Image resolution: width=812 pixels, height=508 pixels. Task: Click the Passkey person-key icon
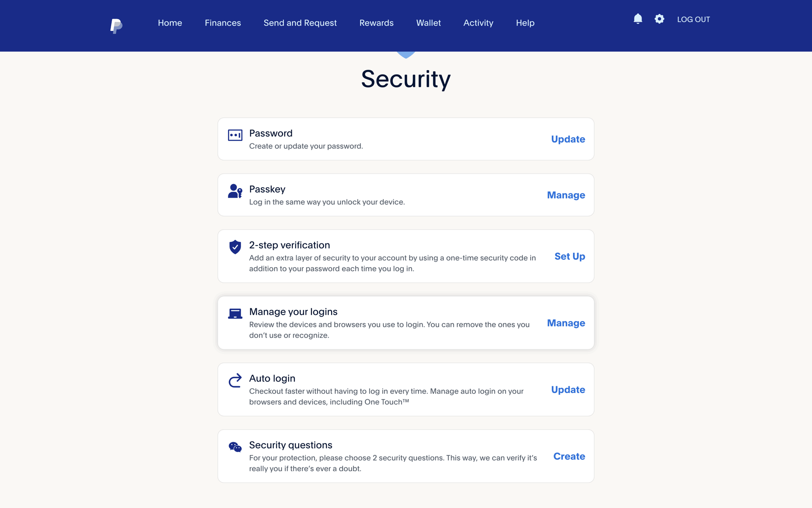tap(235, 191)
